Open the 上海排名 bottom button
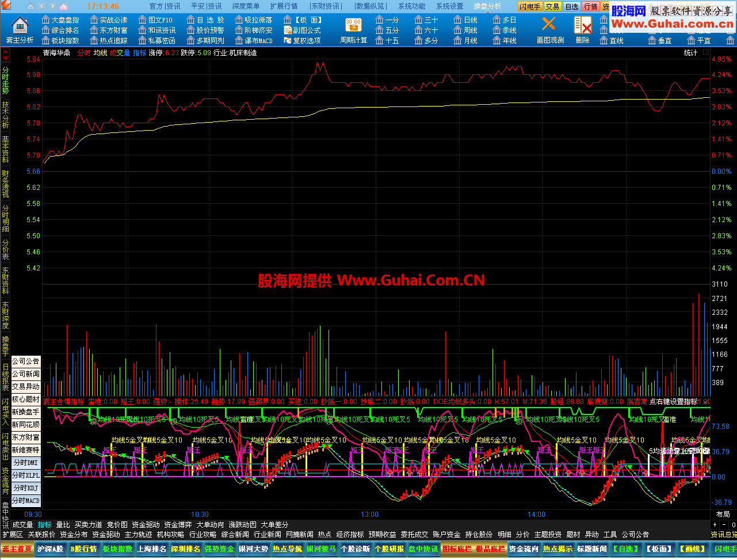 151,548
